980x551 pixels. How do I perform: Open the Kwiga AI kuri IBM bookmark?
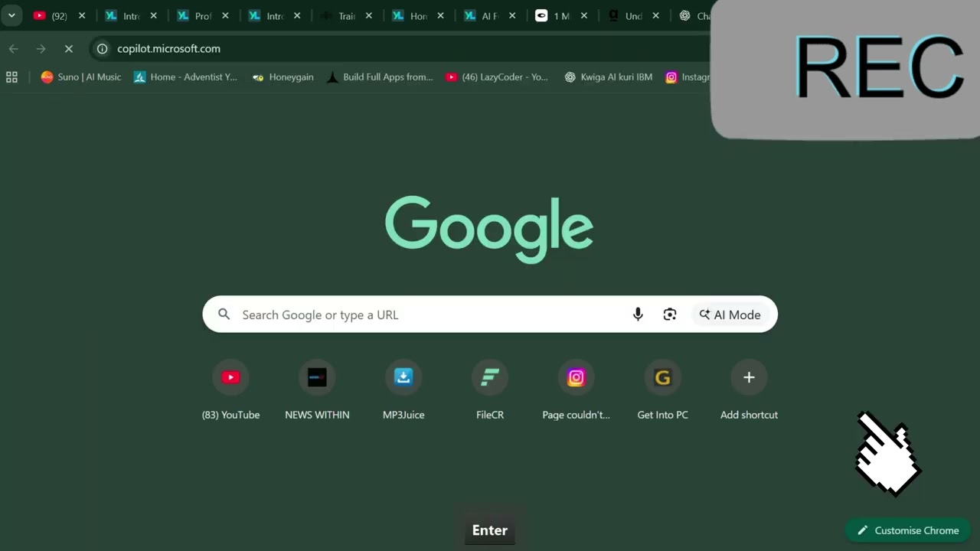[609, 77]
